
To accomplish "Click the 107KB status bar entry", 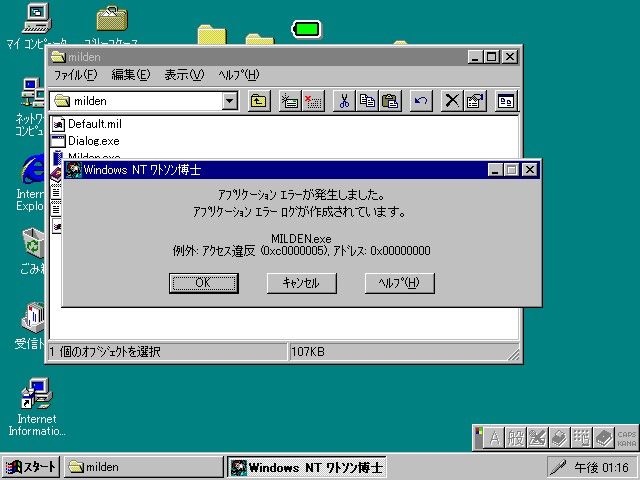I will (x=308, y=351).
